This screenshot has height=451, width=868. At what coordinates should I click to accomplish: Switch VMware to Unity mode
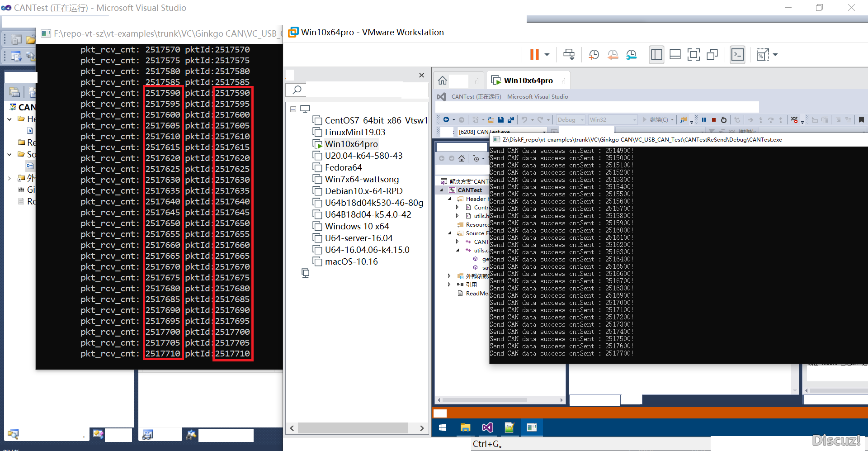coord(712,55)
